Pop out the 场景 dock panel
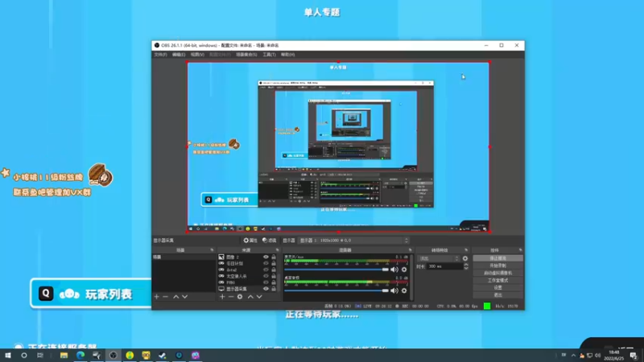 [x=212, y=250]
